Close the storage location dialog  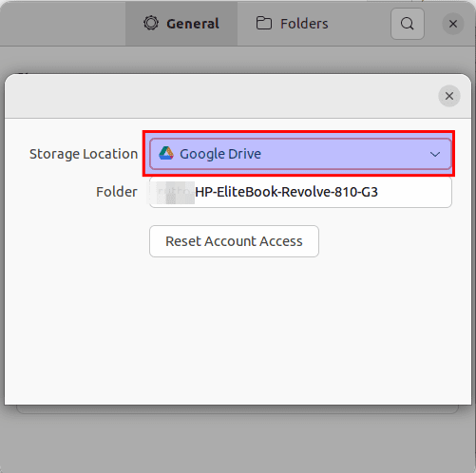click(449, 96)
